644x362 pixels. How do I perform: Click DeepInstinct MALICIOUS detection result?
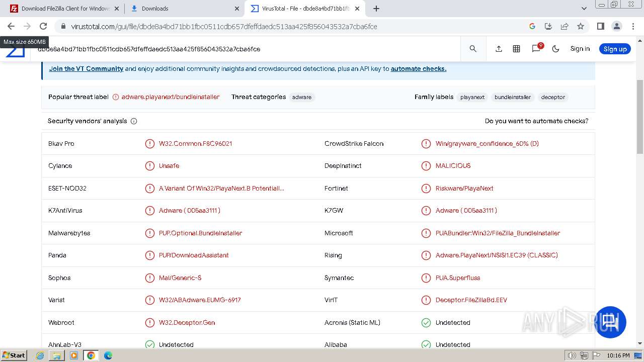[453, 166]
